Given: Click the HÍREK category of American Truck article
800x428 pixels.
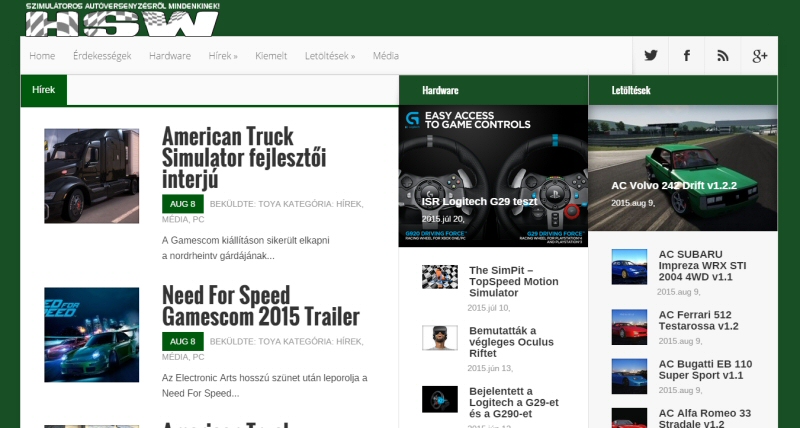Looking at the screenshot, I should [x=349, y=204].
